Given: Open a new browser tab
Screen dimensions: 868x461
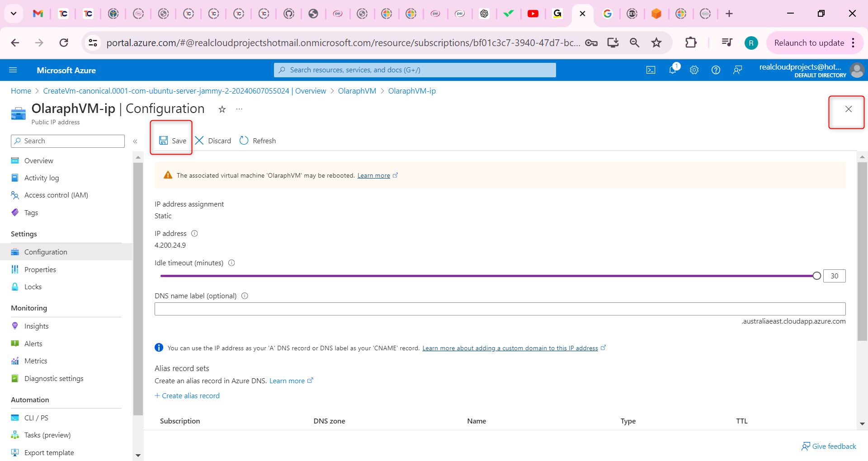Looking at the screenshot, I should pyautogui.click(x=729, y=14).
